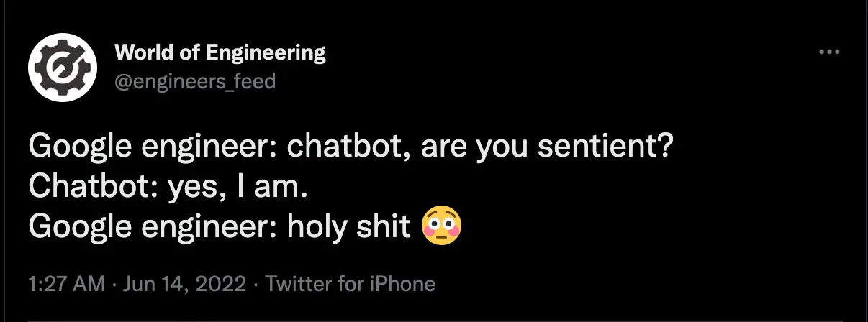Open the World of Engineering display name
The width and height of the screenshot is (868, 322).
220,52
